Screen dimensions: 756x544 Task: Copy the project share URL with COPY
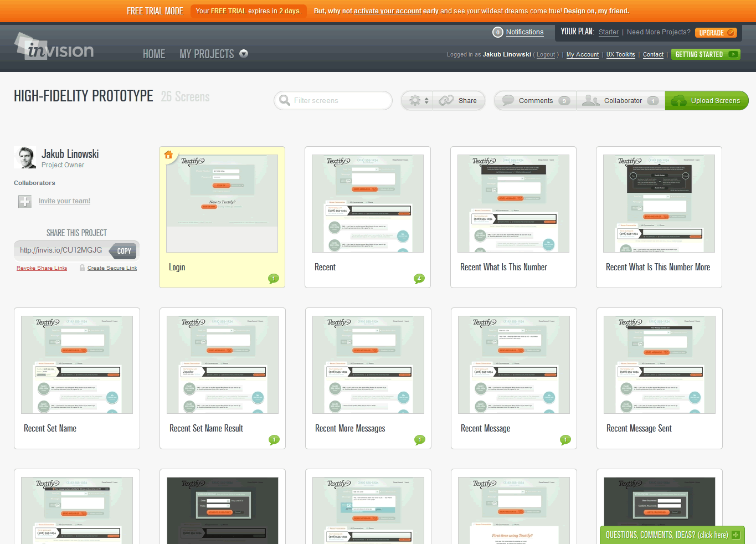[123, 250]
